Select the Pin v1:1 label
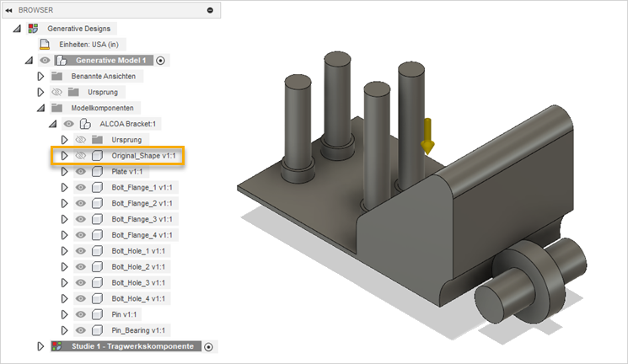Image resolution: width=628 pixels, height=364 pixels. 124,314
